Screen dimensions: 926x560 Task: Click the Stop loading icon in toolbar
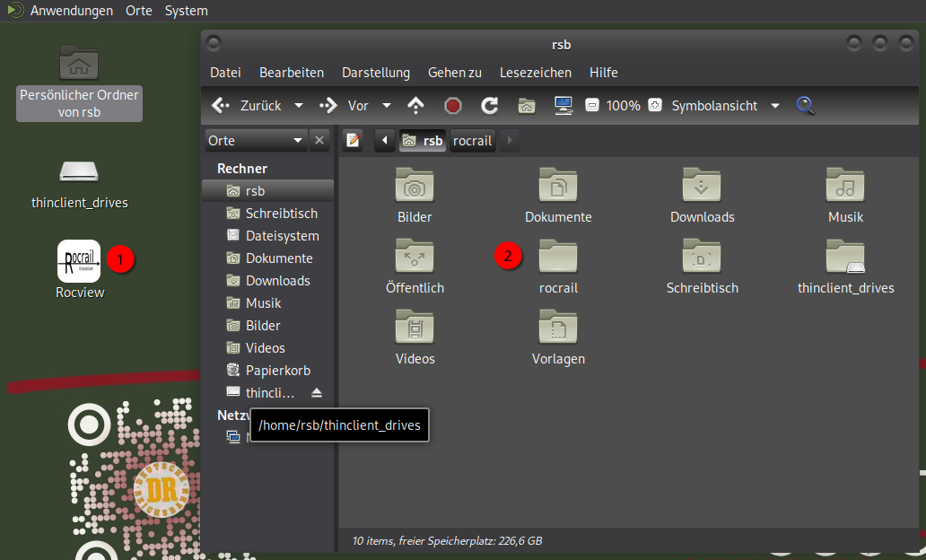pyautogui.click(x=453, y=106)
